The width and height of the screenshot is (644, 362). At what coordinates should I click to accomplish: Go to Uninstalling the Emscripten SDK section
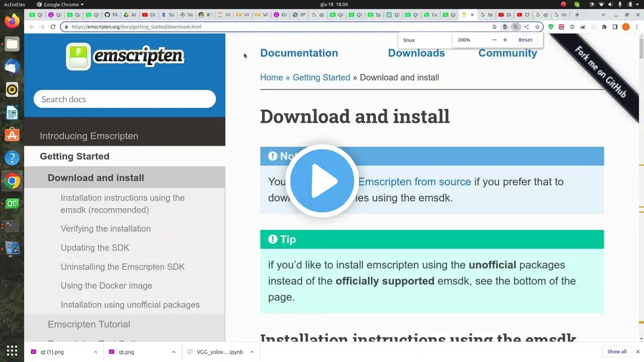pos(123,267)
